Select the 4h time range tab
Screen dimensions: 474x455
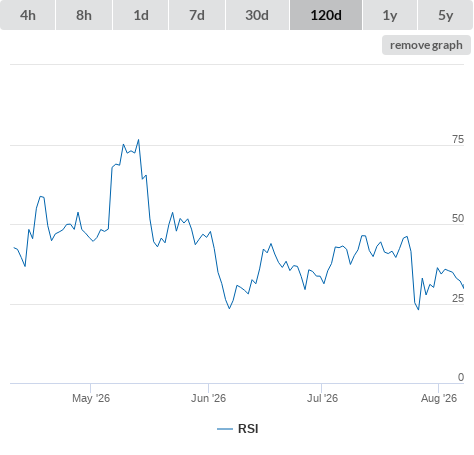(28, 15)
